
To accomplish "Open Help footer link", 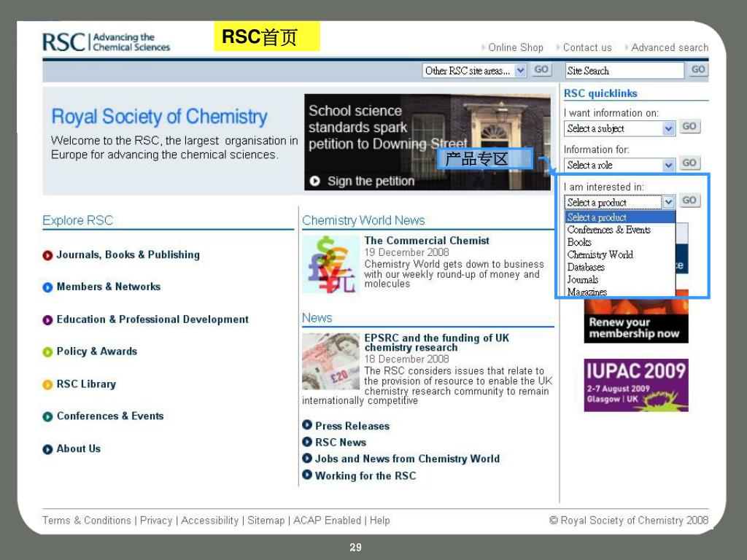I will point(379,521).
